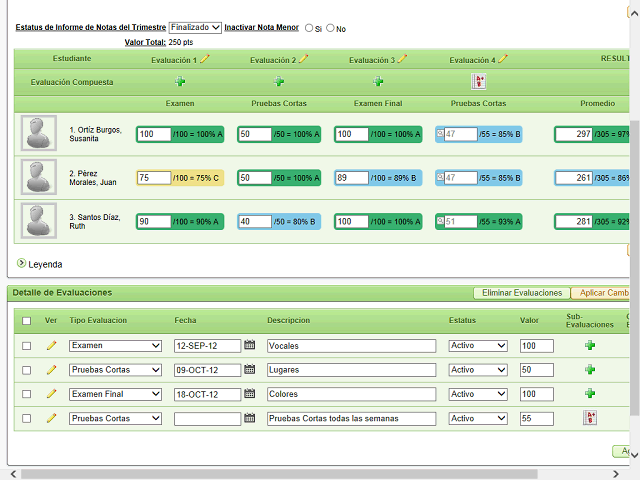This screenshot has height=480, width=640.
Task: Open calendar for the empty date field
Action: click(x=250, y=418)
